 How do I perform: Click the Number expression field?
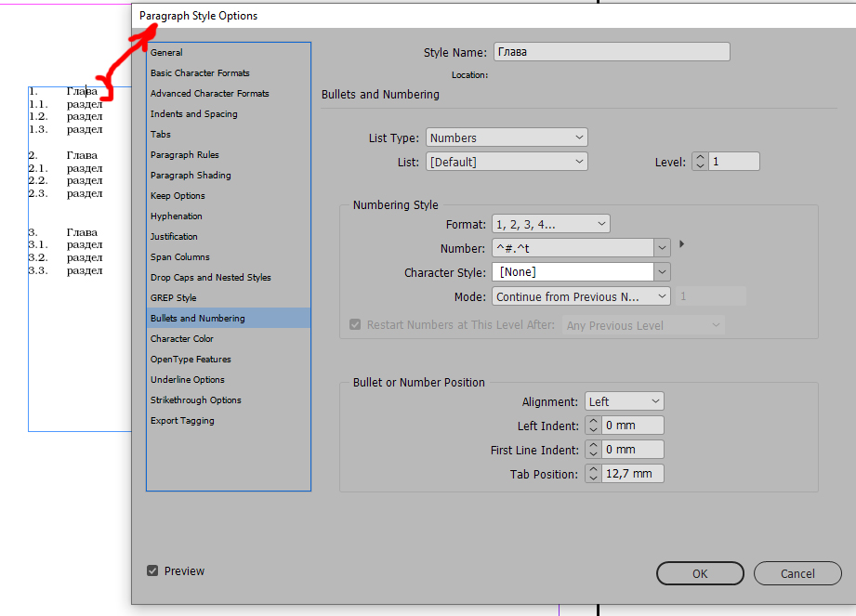click(x=573, y=248)
